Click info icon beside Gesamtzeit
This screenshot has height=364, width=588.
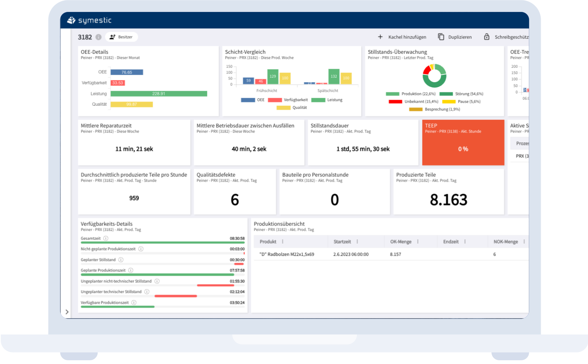106,239
